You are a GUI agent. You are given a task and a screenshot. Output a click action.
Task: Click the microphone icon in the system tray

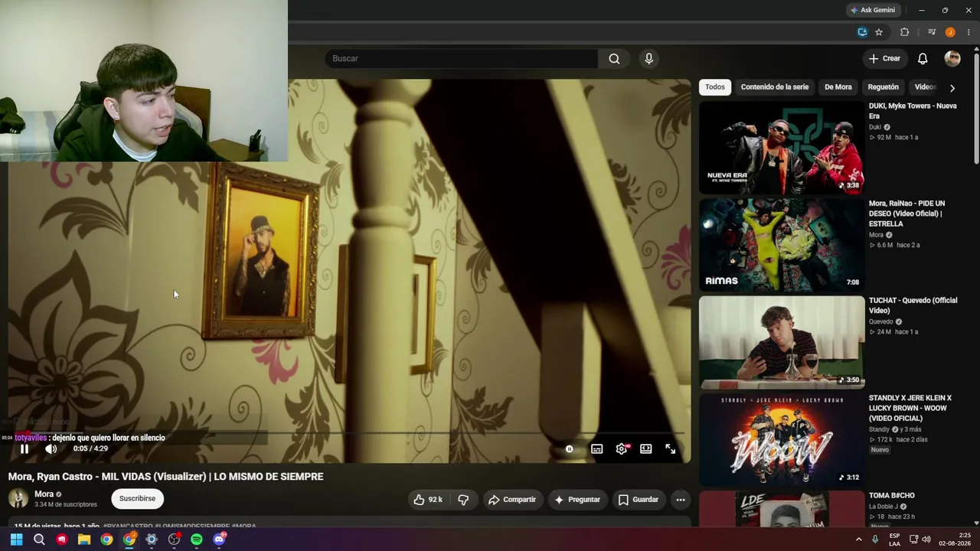(875, 540)
